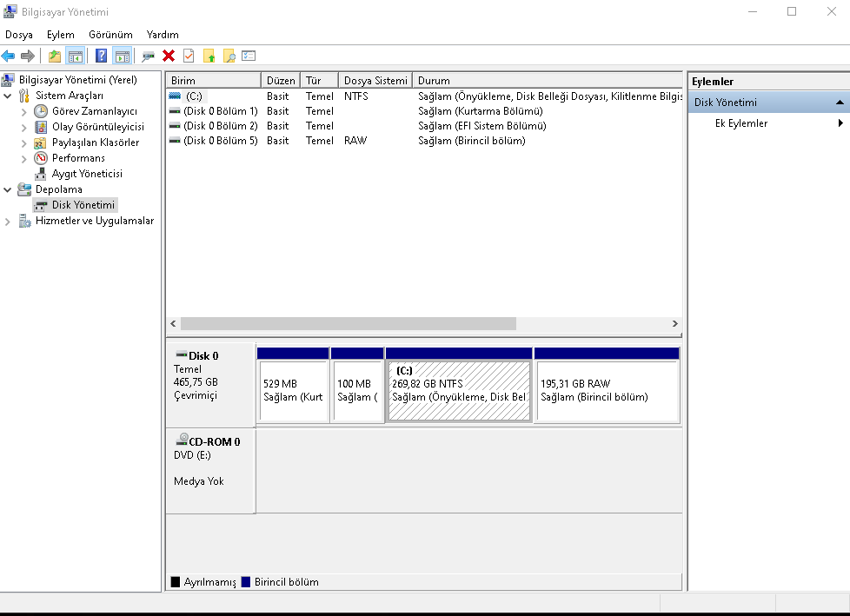The width and height of the screenshot is (850, 616).
Task: Expand Hizmetler ve Uygulamalar node
Action: (8, 221)
